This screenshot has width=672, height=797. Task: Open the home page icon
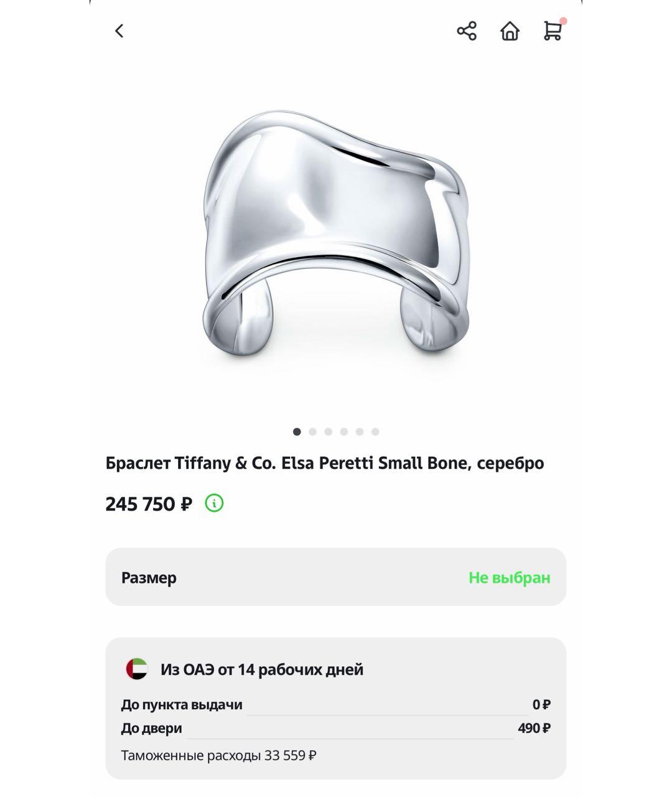(510, 31)
